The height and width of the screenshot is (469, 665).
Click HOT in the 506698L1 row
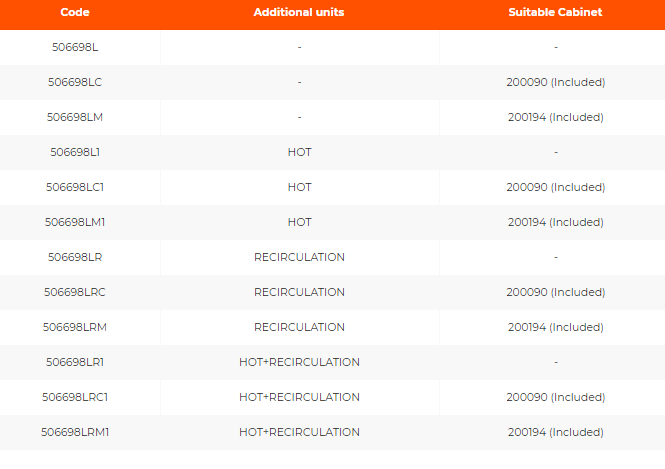coord(299,152)
